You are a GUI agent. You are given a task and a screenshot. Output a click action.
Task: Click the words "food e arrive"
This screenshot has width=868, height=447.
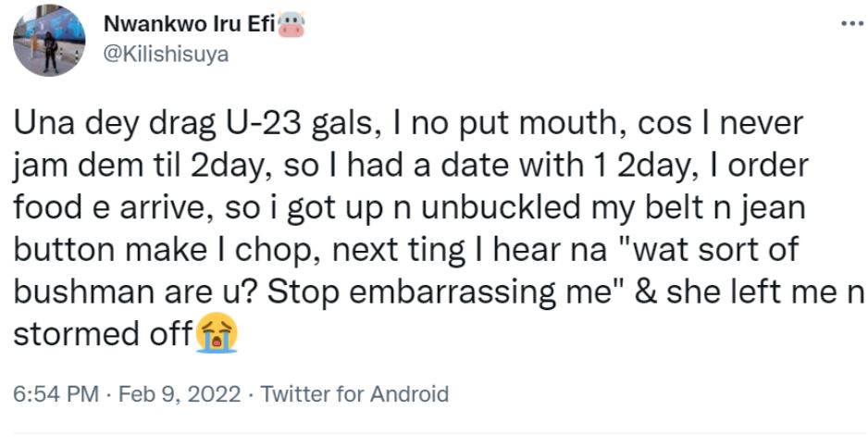(x=113, y=208)
